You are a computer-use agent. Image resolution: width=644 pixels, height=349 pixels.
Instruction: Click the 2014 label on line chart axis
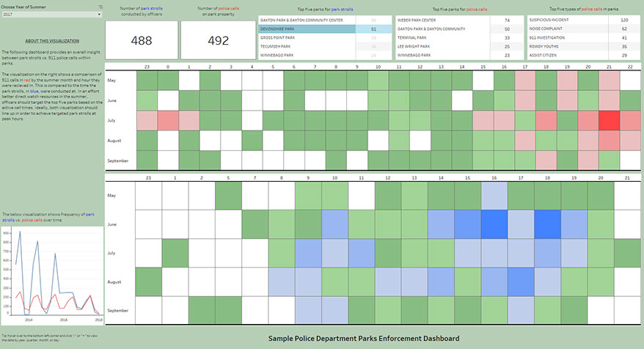27,320
